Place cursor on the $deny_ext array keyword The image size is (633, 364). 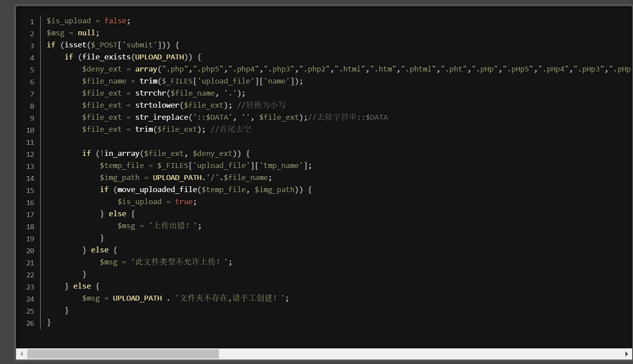(x=146, y=69)
